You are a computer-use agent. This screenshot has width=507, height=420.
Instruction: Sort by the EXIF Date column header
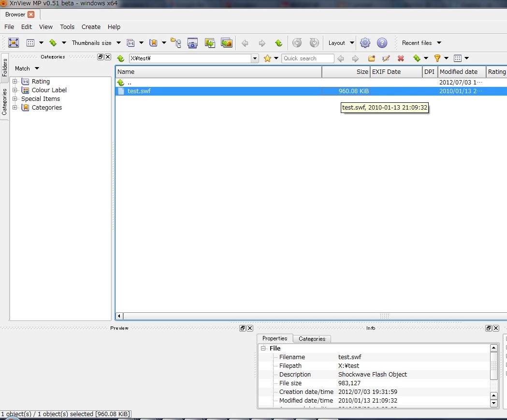pos(396,72)
